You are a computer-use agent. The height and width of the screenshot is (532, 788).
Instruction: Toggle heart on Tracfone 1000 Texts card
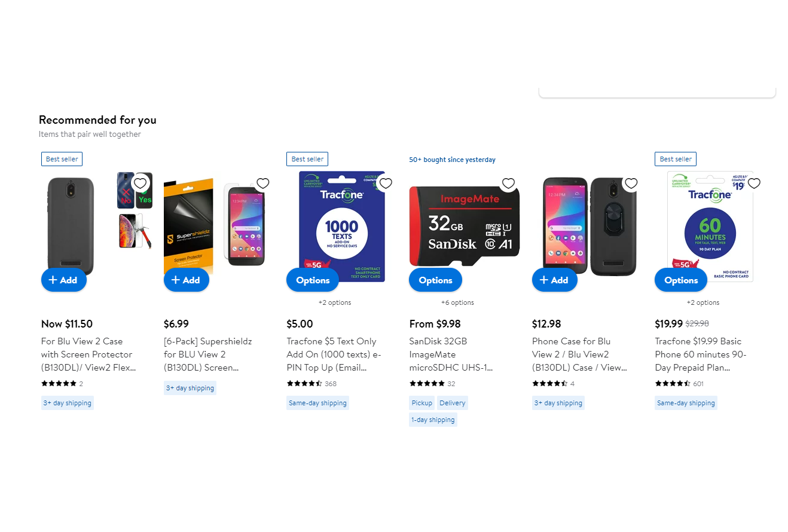[x=386, y=184]
